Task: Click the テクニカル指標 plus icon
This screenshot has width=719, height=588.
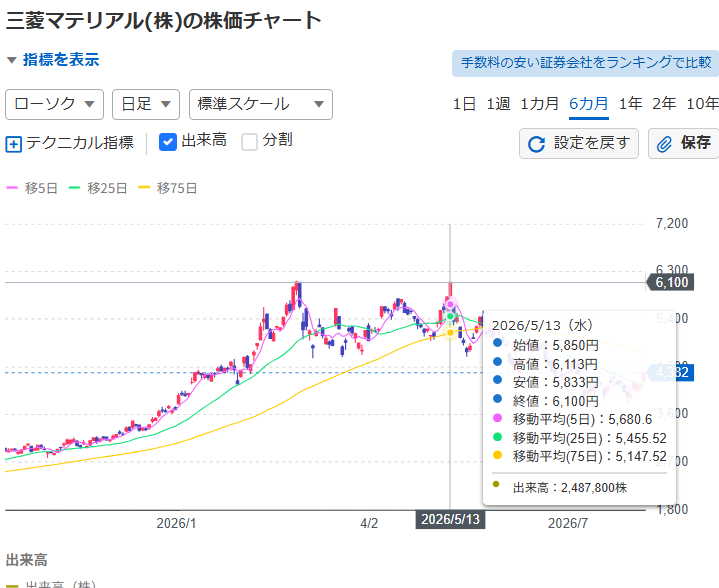Action: pos(14,144)
